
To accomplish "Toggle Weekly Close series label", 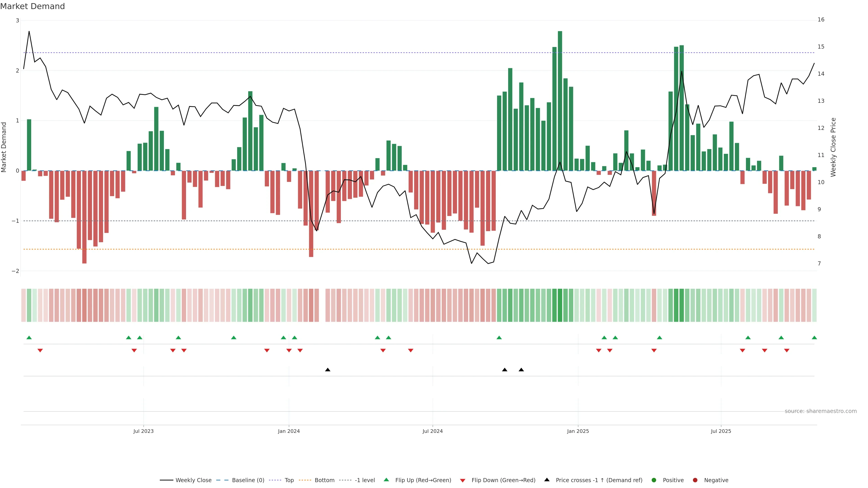I will pos(193,480).
